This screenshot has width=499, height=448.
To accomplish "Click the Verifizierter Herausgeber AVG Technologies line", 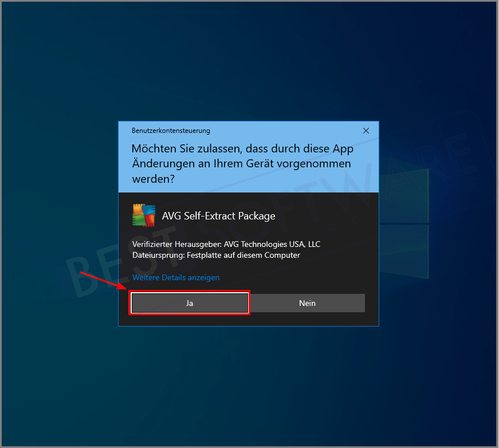I will pyautogui.click(x=226, y=244).
